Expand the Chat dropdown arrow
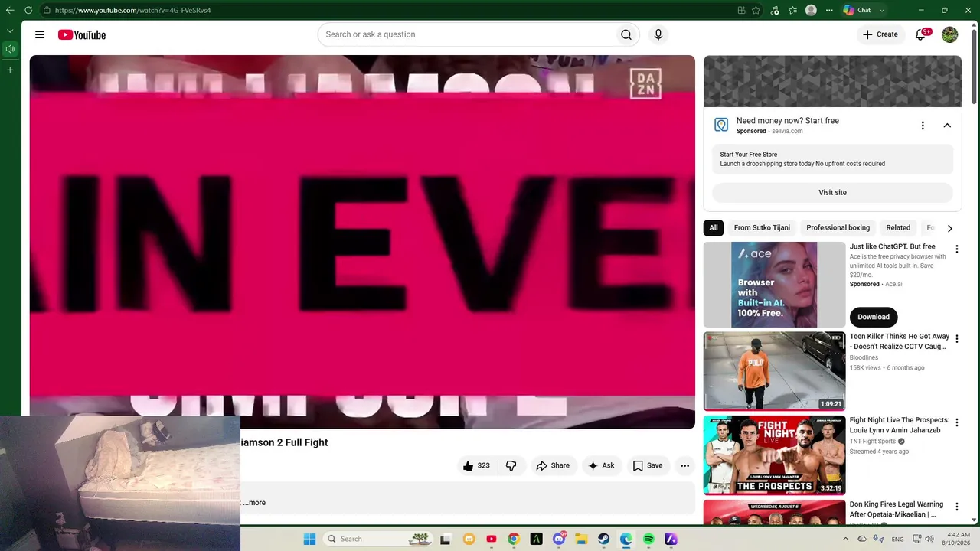Viewport: 980px width, 551px height. pos(882,10)
